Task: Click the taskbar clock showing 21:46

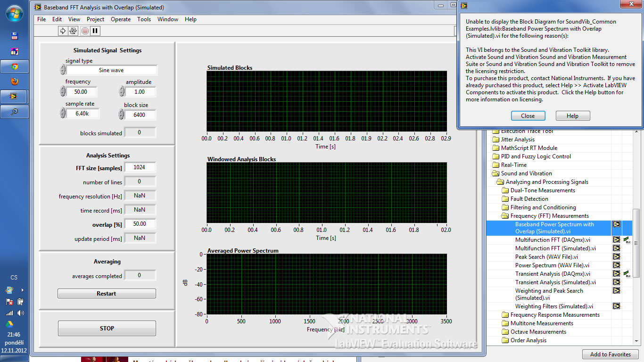Action: 14,335
